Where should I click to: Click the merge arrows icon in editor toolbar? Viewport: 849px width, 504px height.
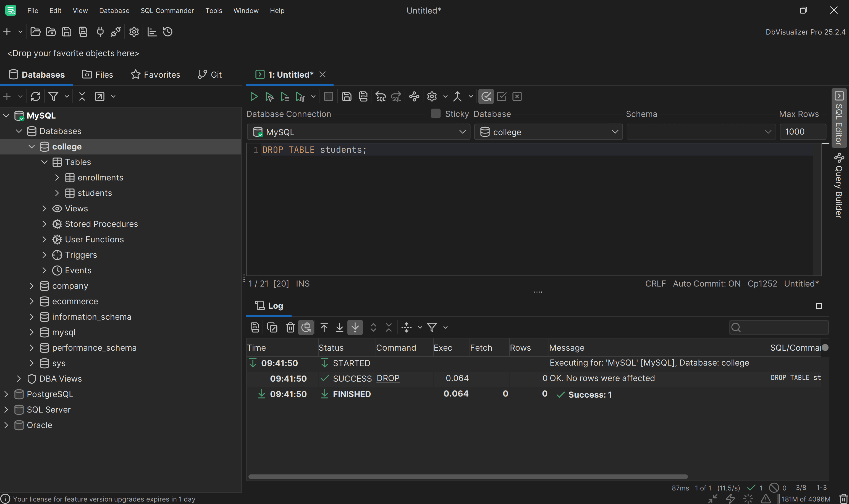[x=457, y=96]
